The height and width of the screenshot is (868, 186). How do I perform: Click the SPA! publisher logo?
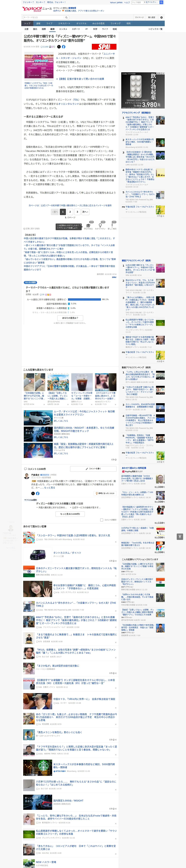pos(104,47)
